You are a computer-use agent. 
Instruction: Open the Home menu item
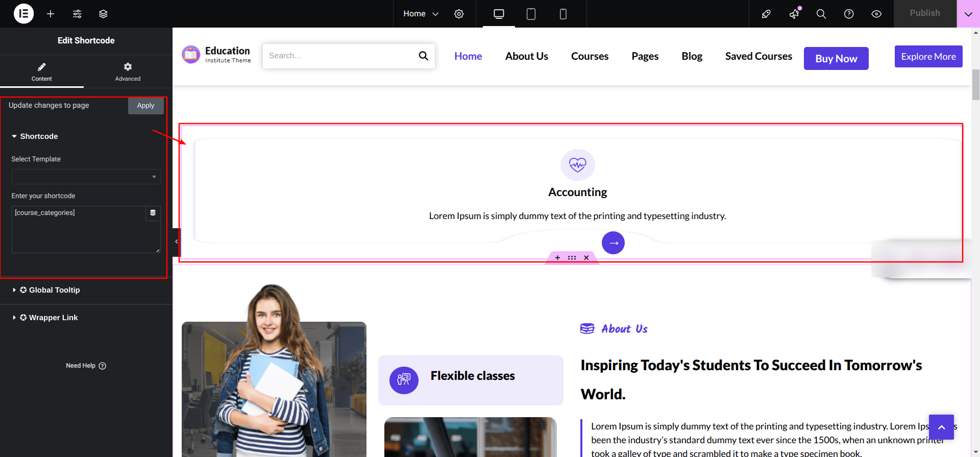[x=468, y=56]
